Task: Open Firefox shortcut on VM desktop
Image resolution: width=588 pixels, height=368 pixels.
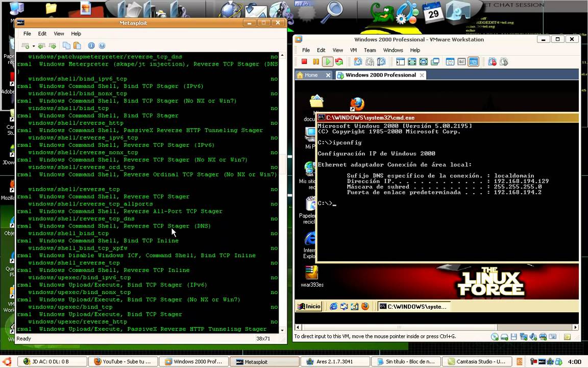Action: tap(357, 104)
